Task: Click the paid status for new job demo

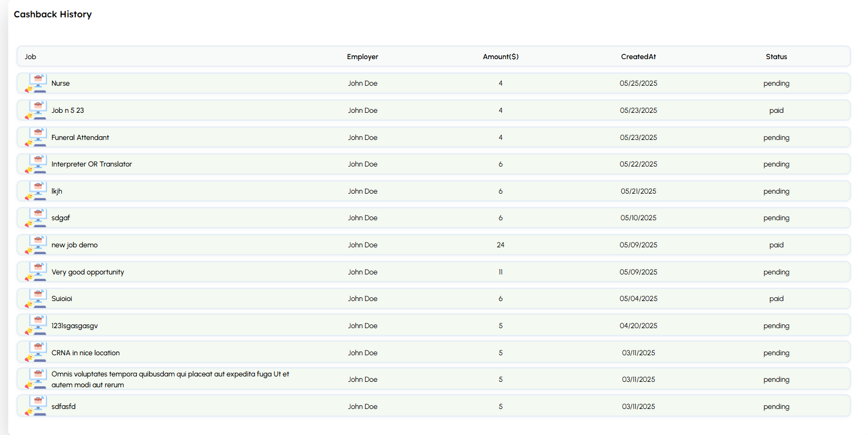Action: coord(776,245)
